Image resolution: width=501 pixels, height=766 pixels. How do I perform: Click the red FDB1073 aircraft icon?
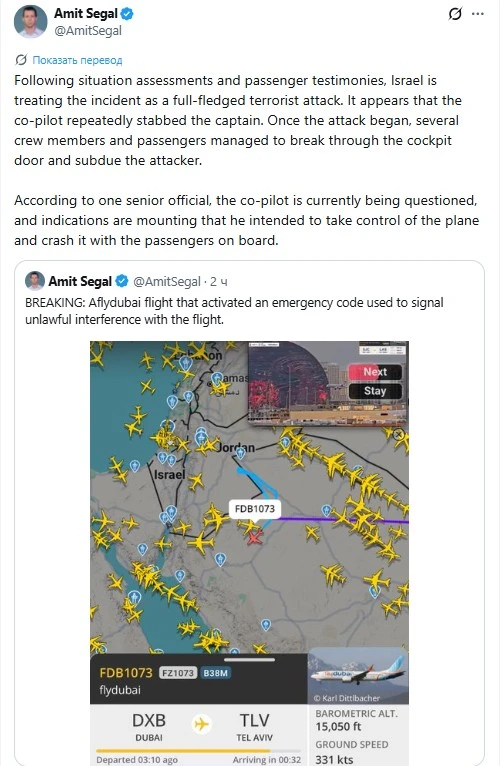pos(254,538)
